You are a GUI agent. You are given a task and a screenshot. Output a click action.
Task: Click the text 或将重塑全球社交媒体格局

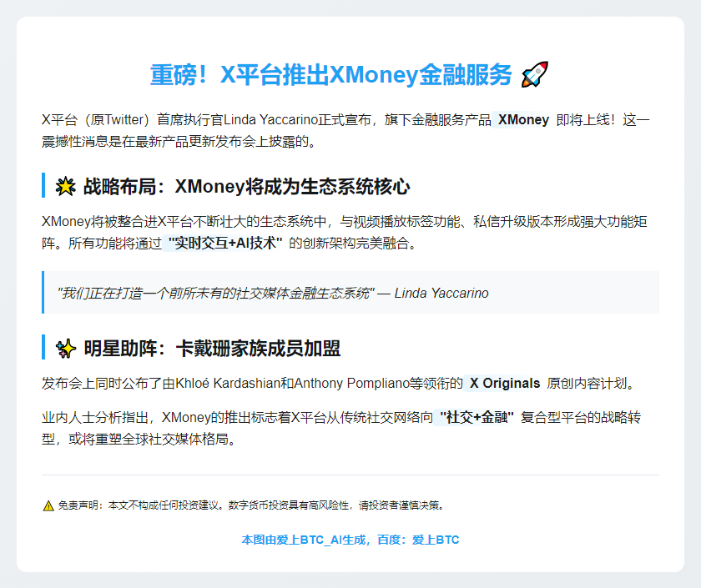coord(149,439)
